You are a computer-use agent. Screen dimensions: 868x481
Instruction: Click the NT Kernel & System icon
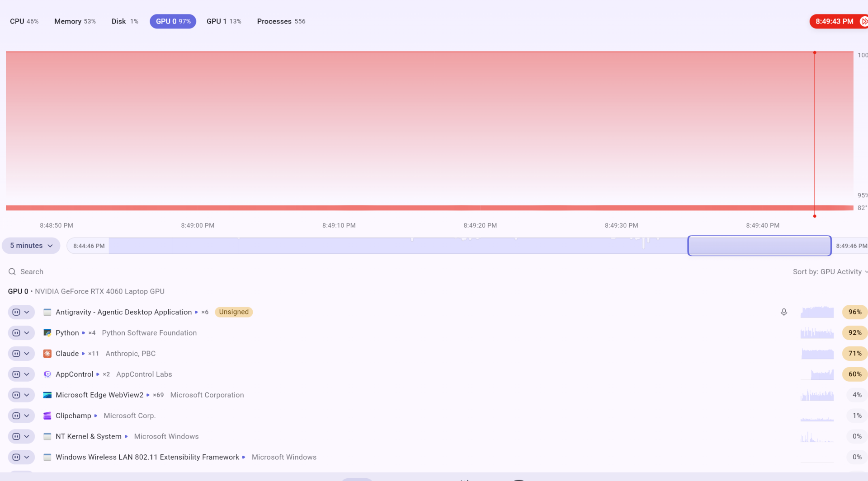[x=47, y=437]
